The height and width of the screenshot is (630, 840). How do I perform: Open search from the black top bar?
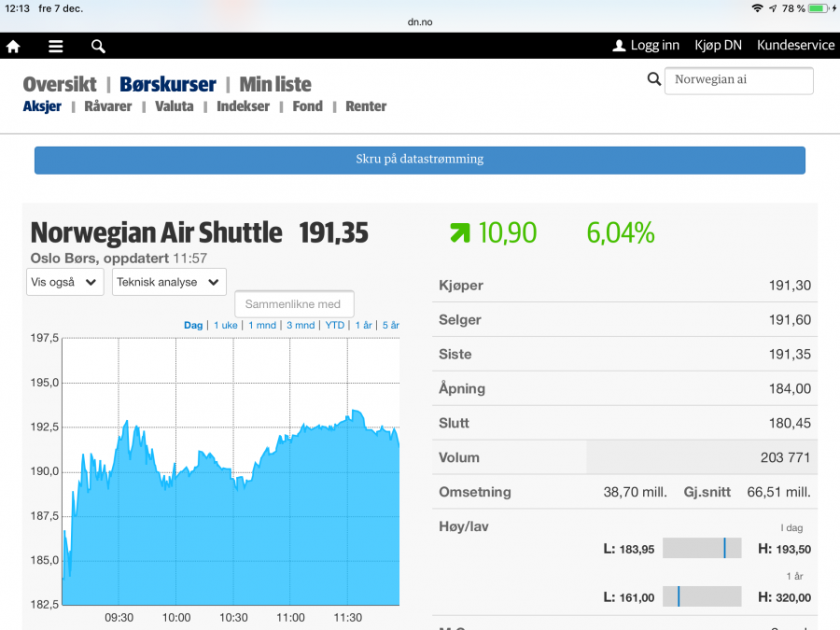[x=98, y=46]
